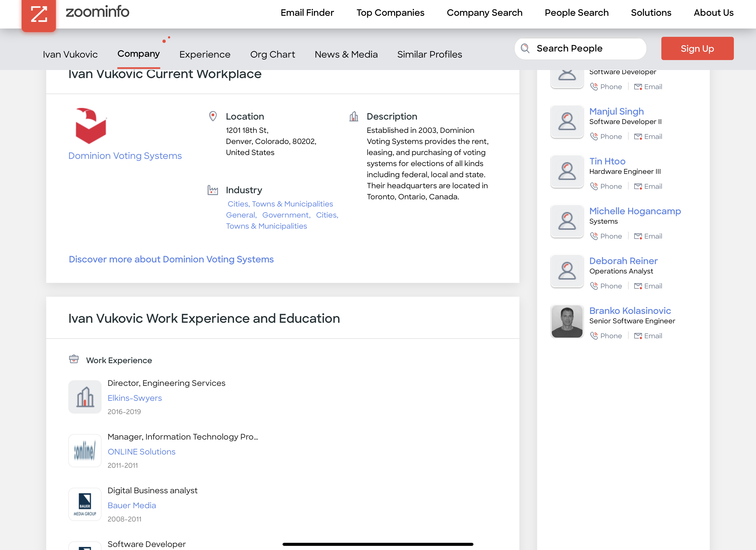Viewport: 756px width, 550px height.
Task: Click the Dominion Voting Systems logo image
Action: coord(91,126)
